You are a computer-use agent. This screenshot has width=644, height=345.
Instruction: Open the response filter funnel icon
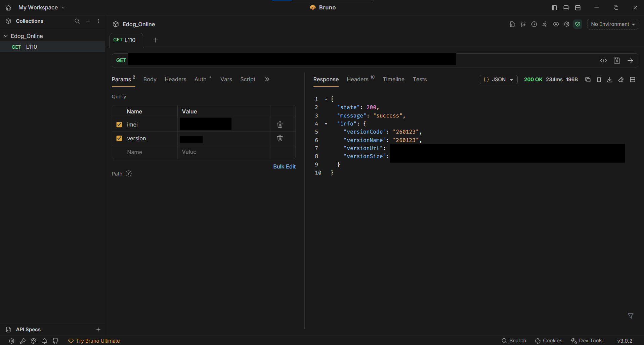click(631, 316)
